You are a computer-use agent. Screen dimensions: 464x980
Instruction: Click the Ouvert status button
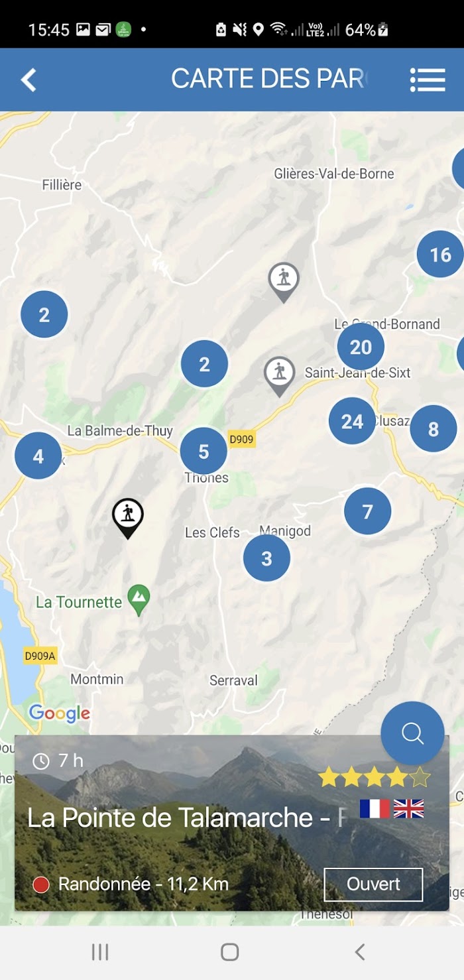click(x=373, y=885)
